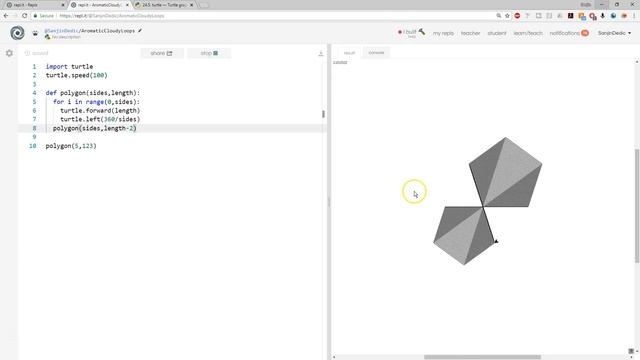The height and width of the screenshot is (360, 640).
Task: Open the new tab button
Action: coord(204,5)
